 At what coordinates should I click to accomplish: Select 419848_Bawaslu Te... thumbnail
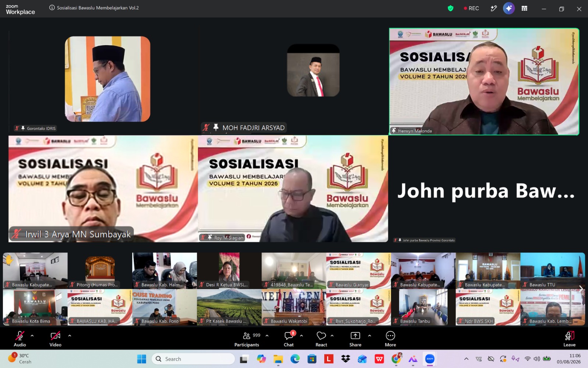(294, 270)
